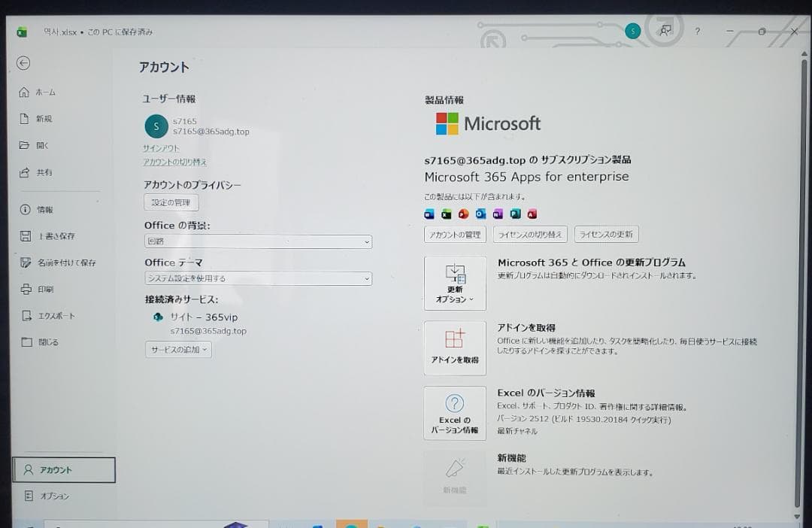Screen dimensions: 812x528
Task: Click the scrollbar up arrow
Action: click(x=804, y=54)
